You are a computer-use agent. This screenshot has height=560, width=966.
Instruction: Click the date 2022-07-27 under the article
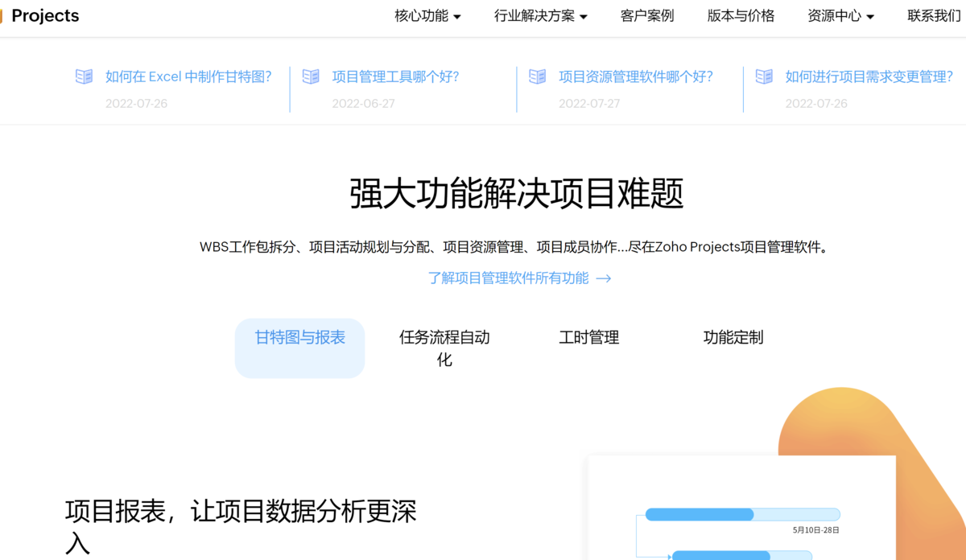pos(589,104)
